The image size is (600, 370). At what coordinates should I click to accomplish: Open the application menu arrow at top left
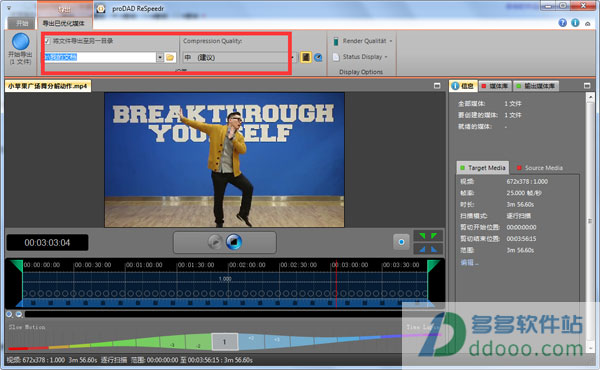pyautogui.click(x=9, y=8)
